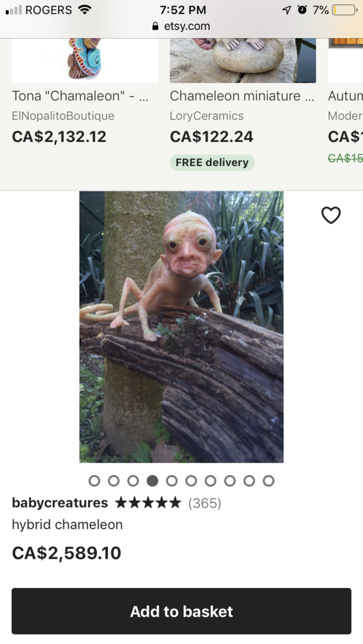Add hybrid chameleon to basket
The image size is (363, 644).
tap(181, 611)
